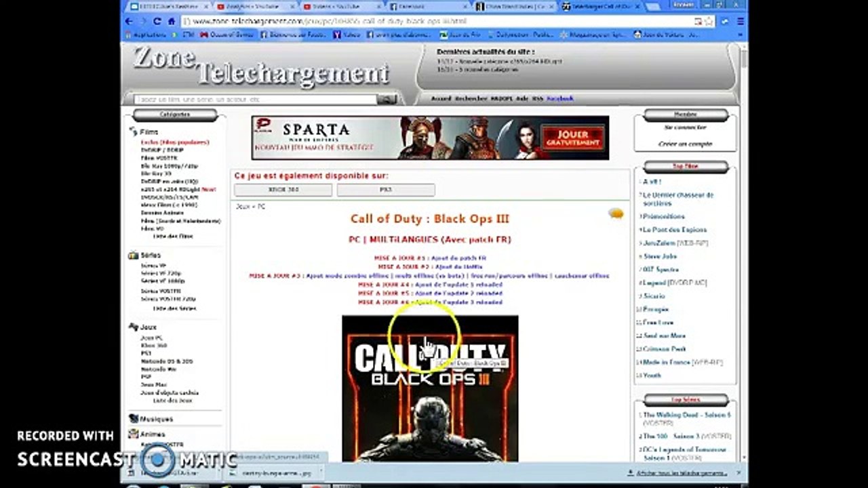Switch to the Facebook browser tab
The image size is (868, 488).
[429, 7]
